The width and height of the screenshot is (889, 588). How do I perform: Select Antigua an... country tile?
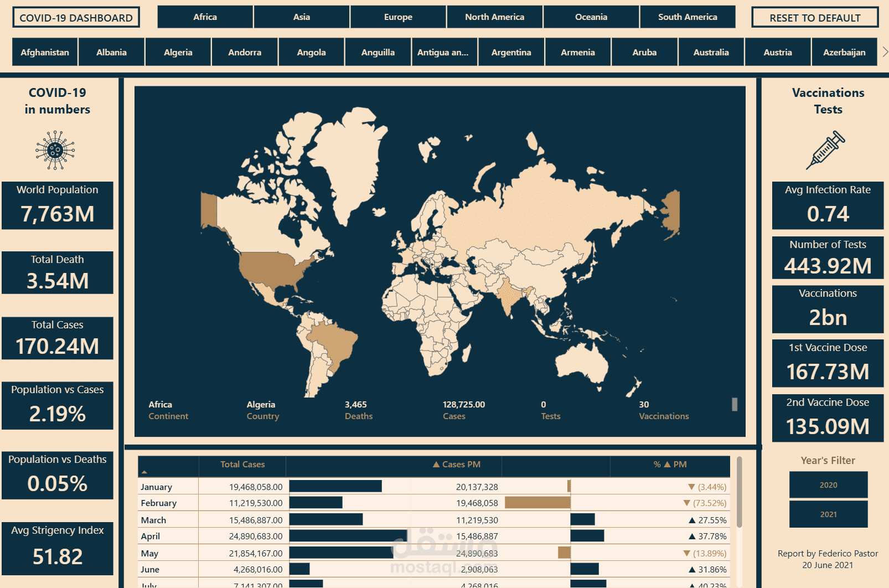click(444, 52)
